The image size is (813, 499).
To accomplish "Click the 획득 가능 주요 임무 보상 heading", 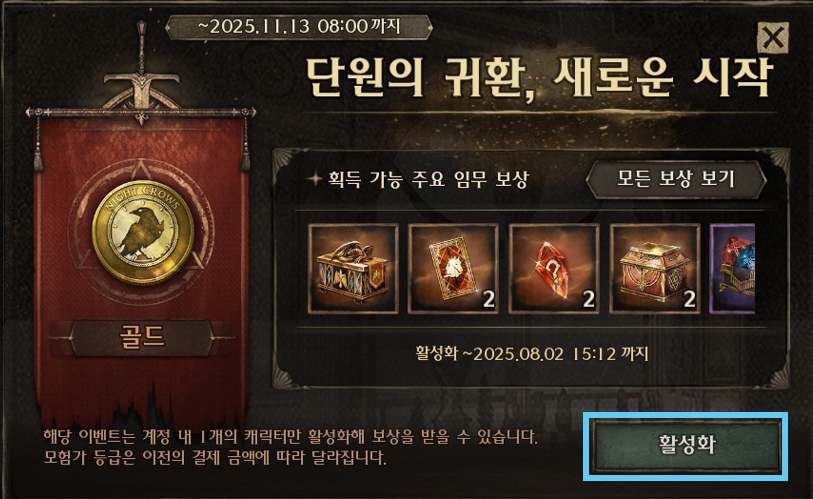I will click(428, 179).
